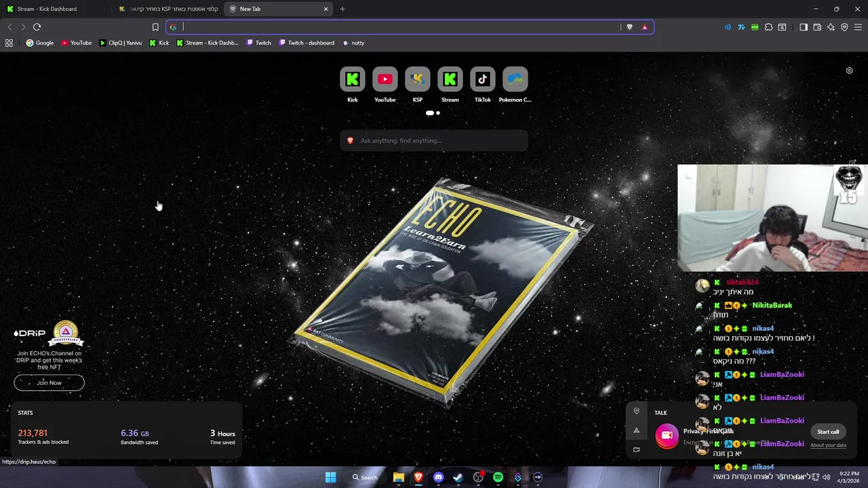The width and height of the screenshot is (868, 488).
Task: Open the ECHO Learn2Earn sponsored image
Action: (444, 291)
